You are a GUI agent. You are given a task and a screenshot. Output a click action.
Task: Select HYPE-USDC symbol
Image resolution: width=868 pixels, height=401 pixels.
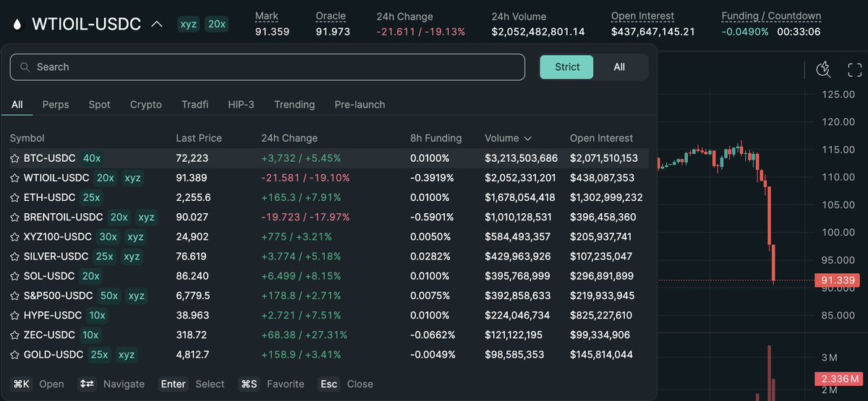(x=52, y=316)
